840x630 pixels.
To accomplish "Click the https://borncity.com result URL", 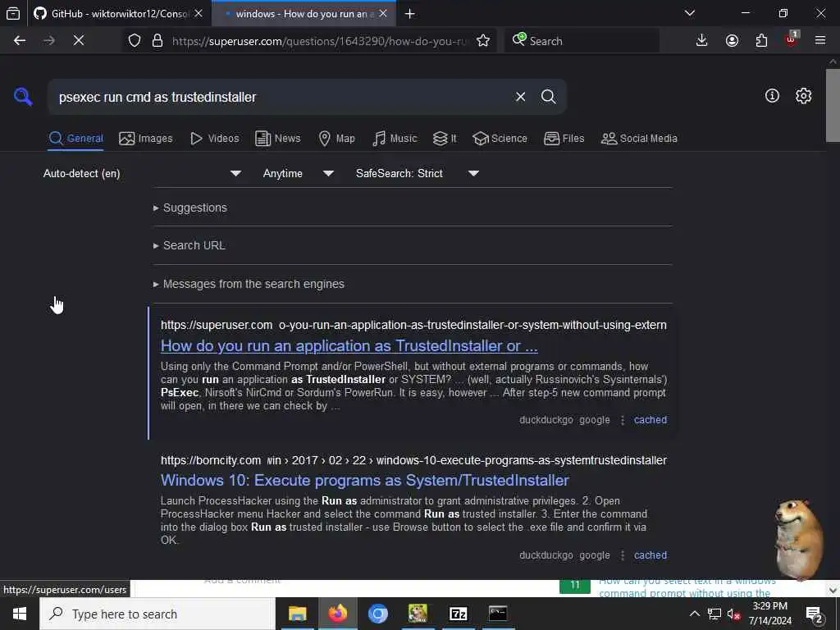I will pyautogui.click(x=413, y=461).
